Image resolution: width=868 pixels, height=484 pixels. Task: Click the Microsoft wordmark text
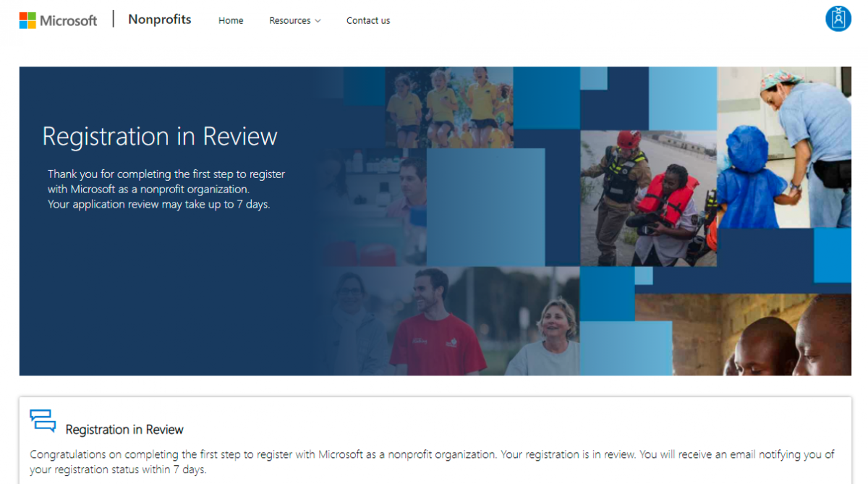68,21
